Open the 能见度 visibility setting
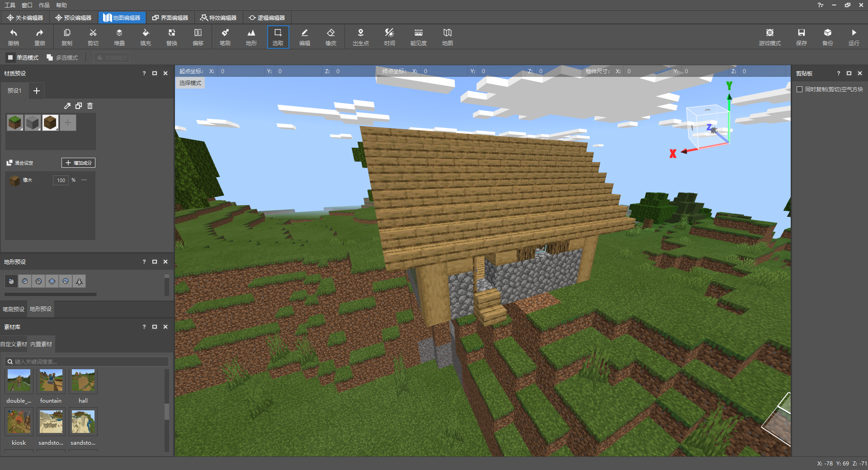This screenshot has height=470, width=868. (419, 37)
